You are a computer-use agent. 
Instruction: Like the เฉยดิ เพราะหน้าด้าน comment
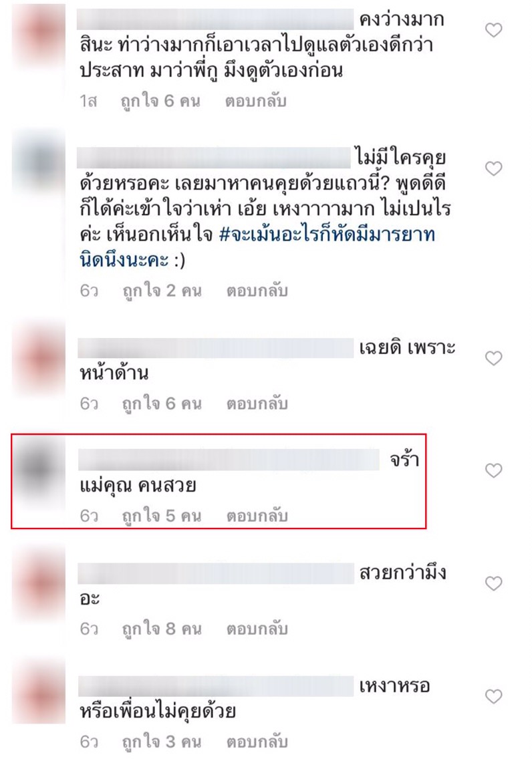(493, 359)
